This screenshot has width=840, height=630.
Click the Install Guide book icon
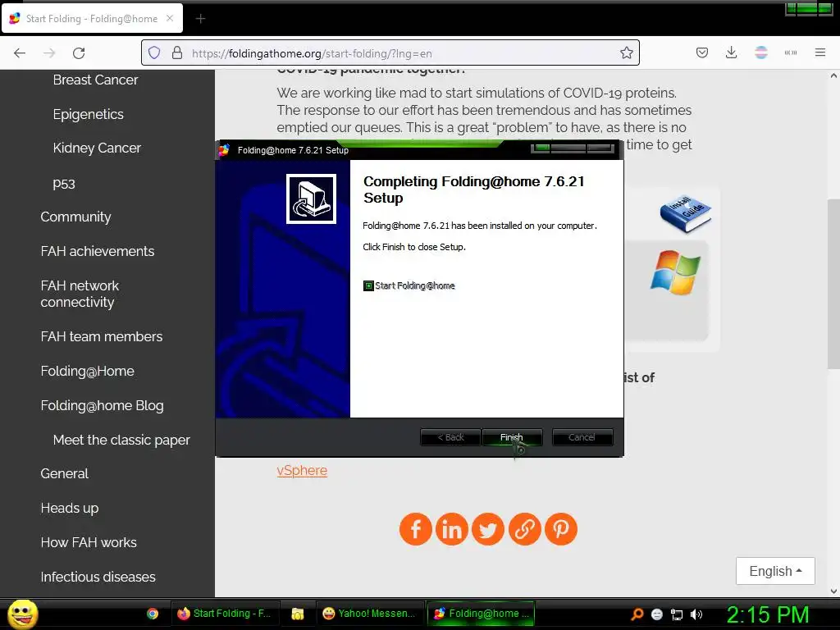point(685,214)
